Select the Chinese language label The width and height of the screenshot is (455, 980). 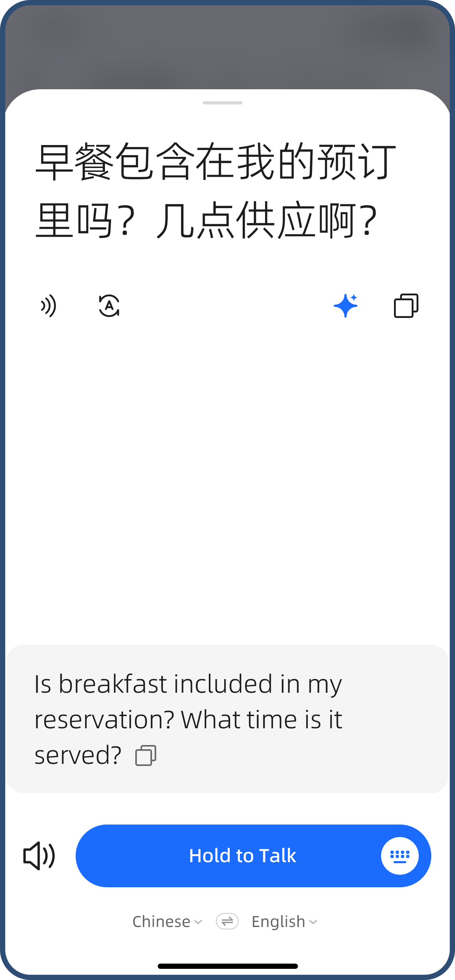pos(162,921)
